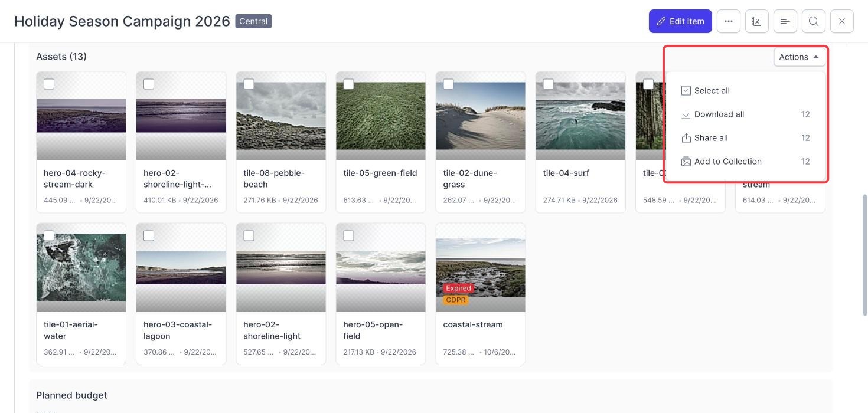The width and height of the screenshot is (868, 413).
Task: Click the contact book icon button
Action: coord(757,21)
